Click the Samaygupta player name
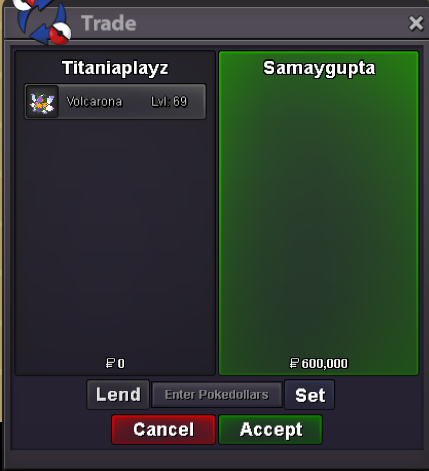The width and height of the screenshot is (429, 471). 319,68
